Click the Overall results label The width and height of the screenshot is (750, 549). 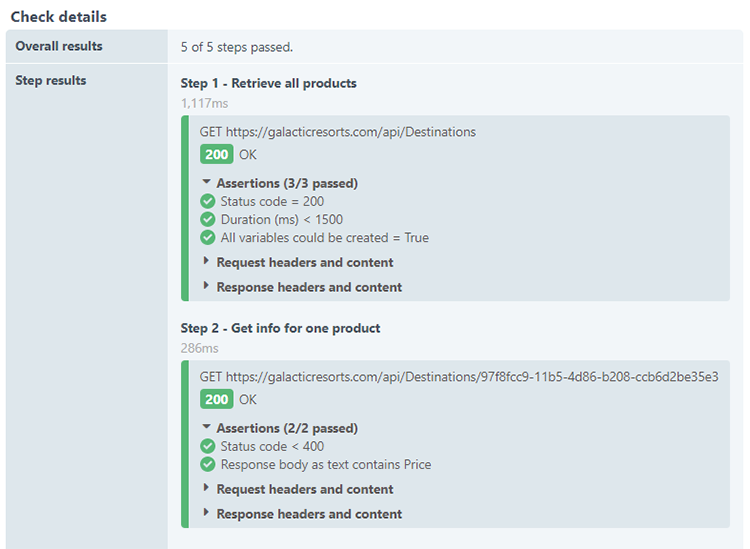point(59,46)
